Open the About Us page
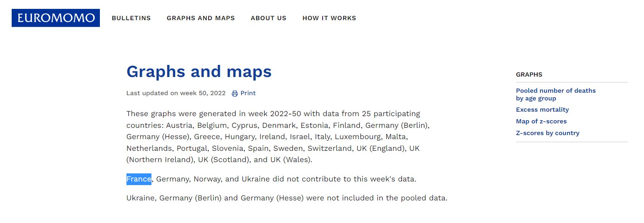644x223 pixels. 269,18
